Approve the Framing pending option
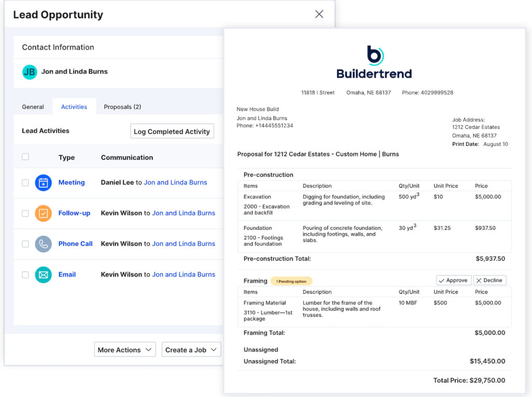The width and height of the screenshot is (532, 397). pos(453,280)
